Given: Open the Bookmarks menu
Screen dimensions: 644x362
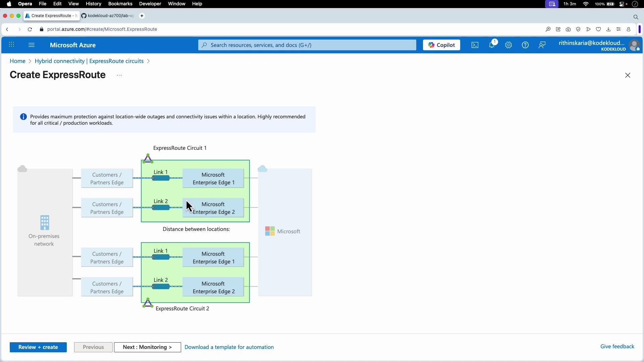Looking at the screenshot, I should coord(120,4).
